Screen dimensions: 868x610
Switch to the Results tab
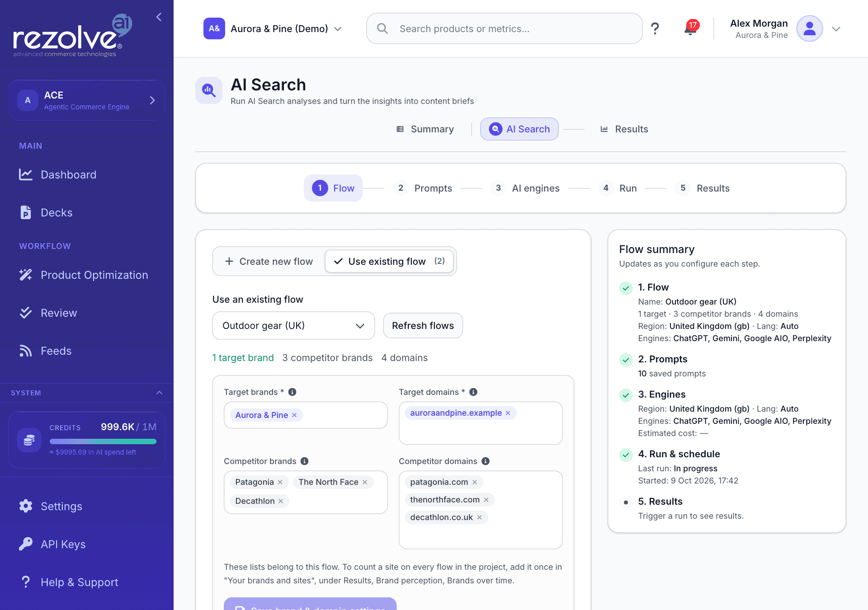tap(624, 129)
